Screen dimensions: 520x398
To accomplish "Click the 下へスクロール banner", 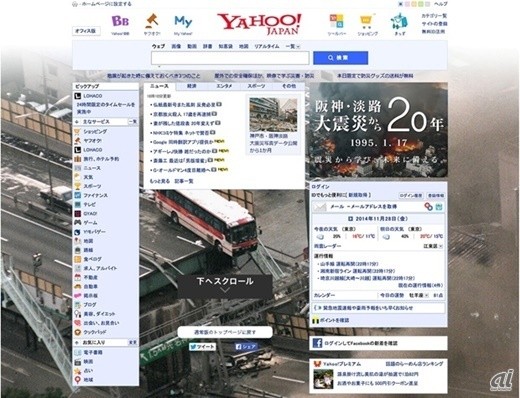I will coord(225,286).
